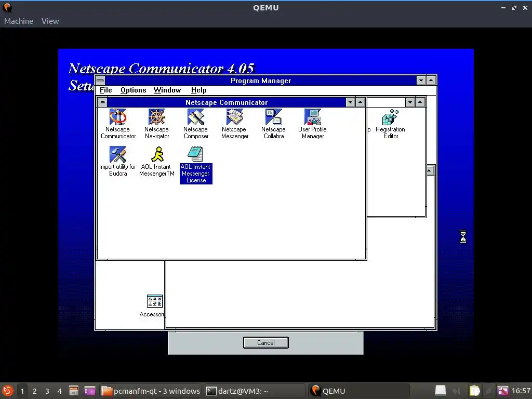Viewport: 532px width, 399px height.
Task: Click the removable drive tray icon
Action: point(440,391)
